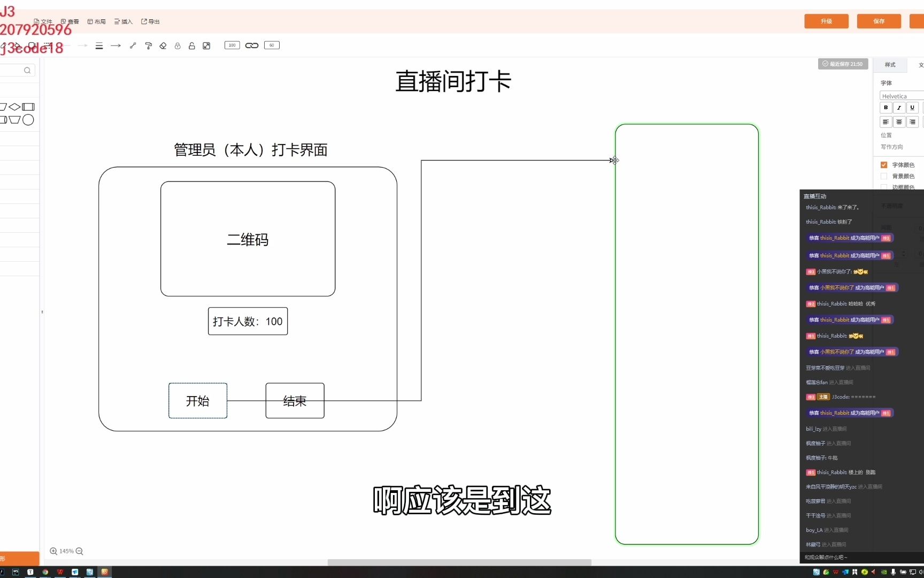Toggle italic (I) formatting

pos(899,108)
